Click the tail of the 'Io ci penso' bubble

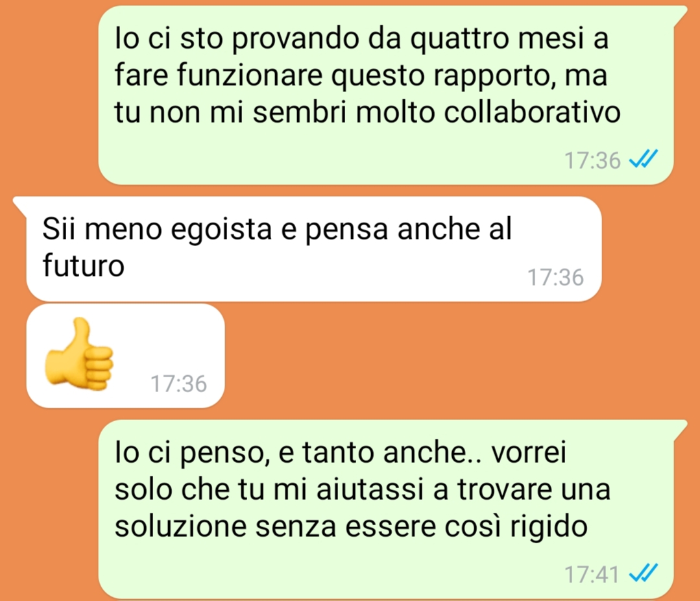pos(679,428)
